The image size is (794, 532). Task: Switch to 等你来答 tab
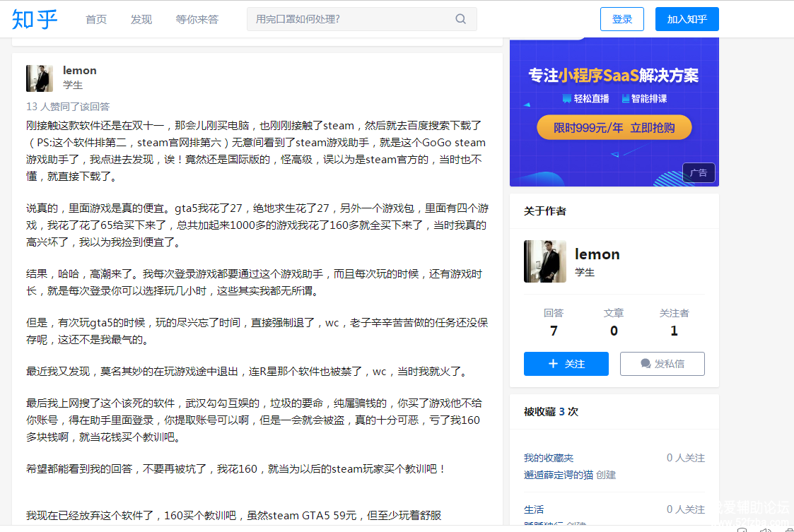tap(197, 19)
